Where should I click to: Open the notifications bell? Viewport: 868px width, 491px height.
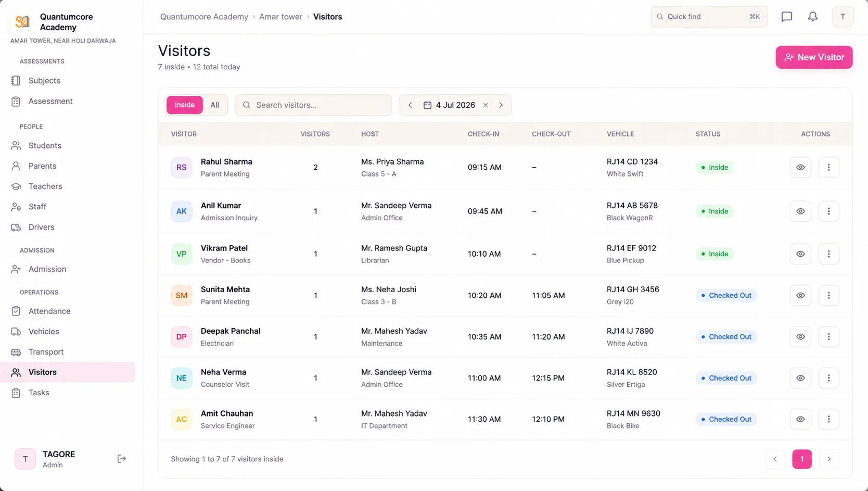click(812, 17)
